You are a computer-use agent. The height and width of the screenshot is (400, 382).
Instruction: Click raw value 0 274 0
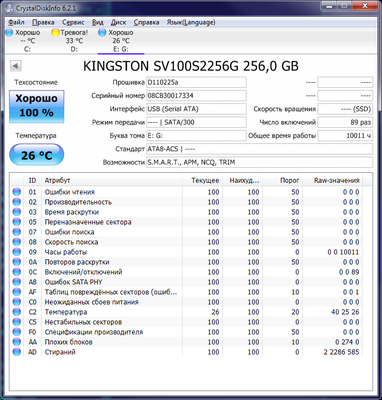(347, 342)
